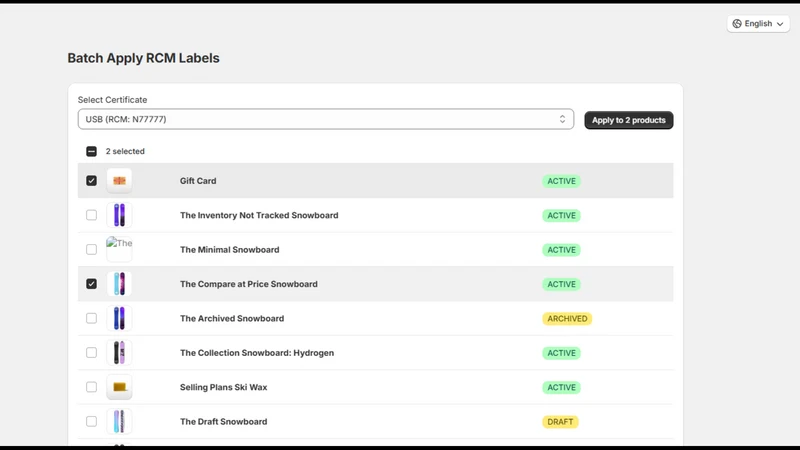The height and width of the screenshot is (450, 800).
Task: Click The Inventory Not Tracked Snowboard thumbnail
Action: tap(119, 215)
